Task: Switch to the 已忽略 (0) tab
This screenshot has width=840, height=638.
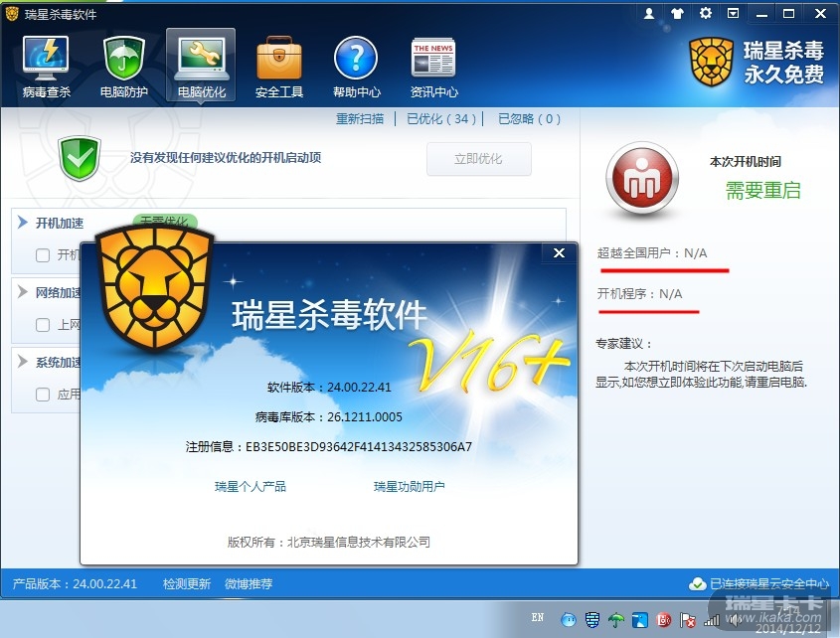Action: click(529, 119)
